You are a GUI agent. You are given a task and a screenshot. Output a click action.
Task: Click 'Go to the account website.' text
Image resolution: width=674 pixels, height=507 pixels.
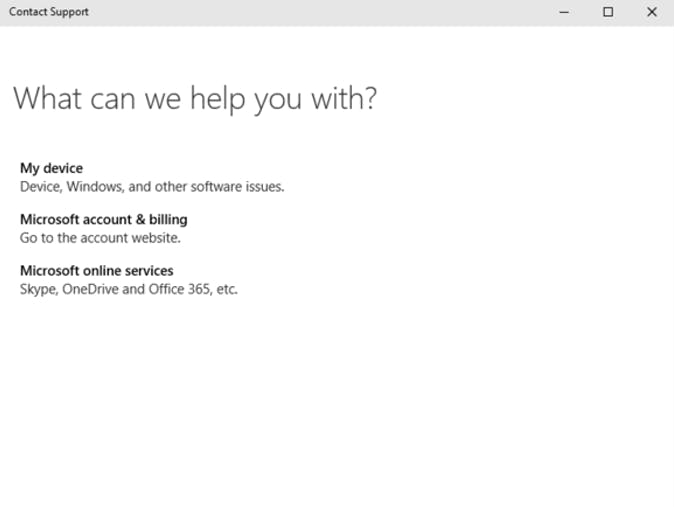(100, 238)
